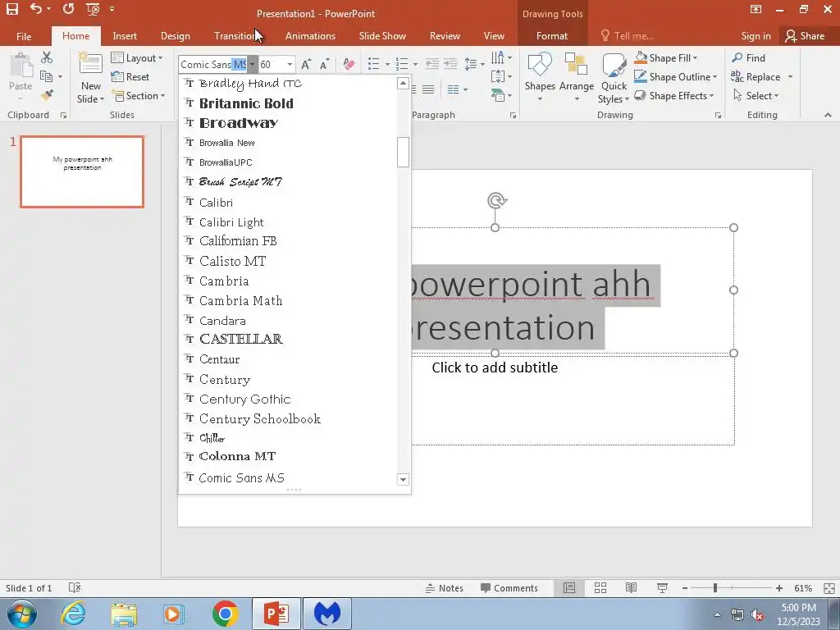Click Decrease Font Size icon

pyautogui.click(x=324, y=64)
